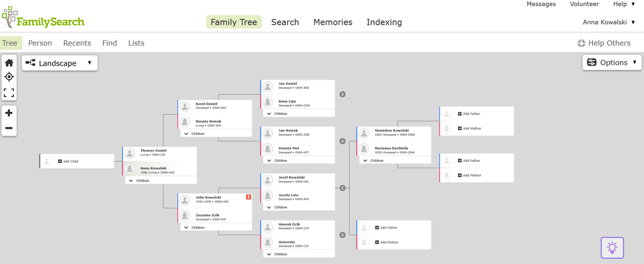
Task: Click Help Others link
Action: 604,43
